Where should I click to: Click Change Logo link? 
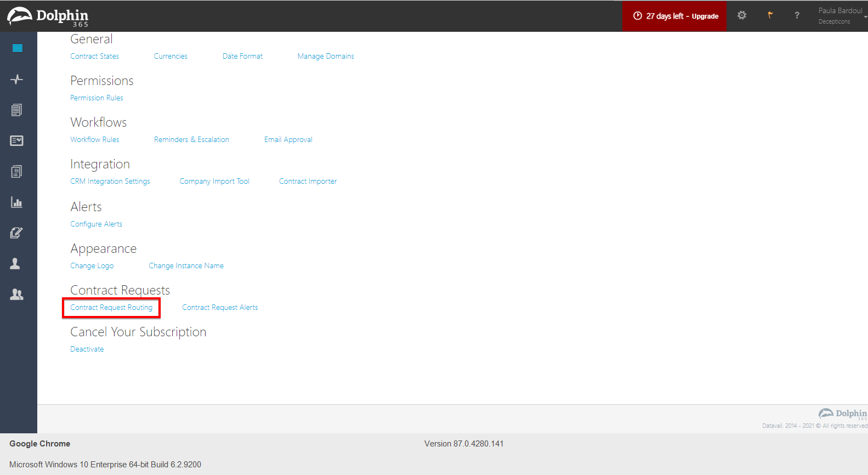(92, 265)
